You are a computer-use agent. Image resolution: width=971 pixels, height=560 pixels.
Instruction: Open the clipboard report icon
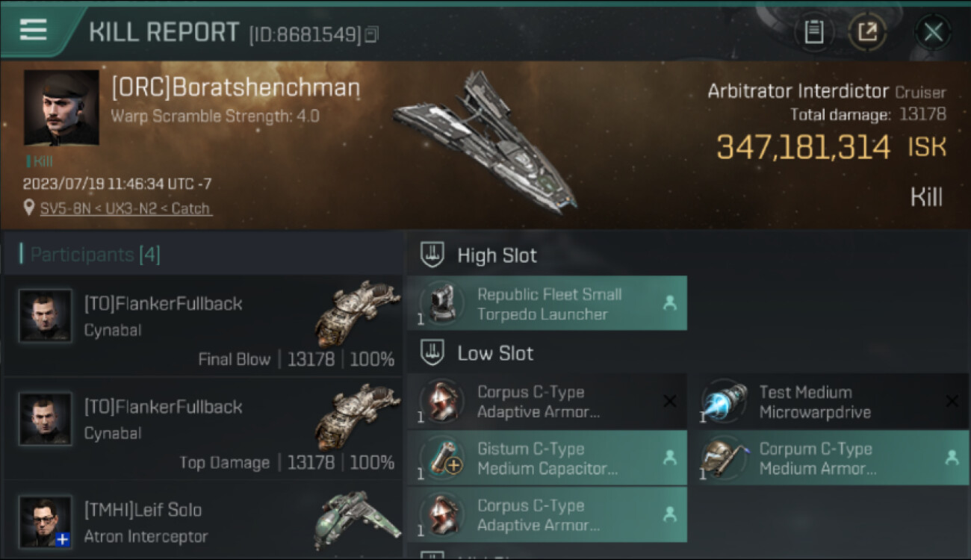click(813, 31)
